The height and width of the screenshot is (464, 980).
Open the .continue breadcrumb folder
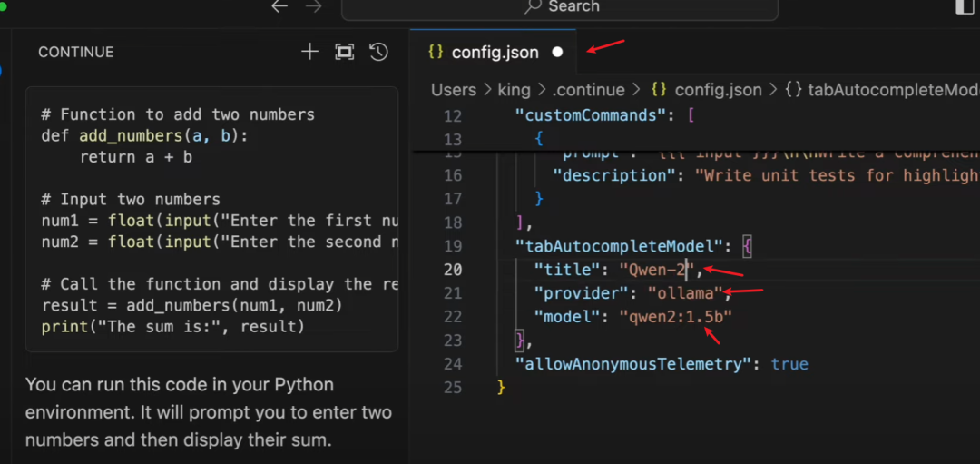point(590,90)
